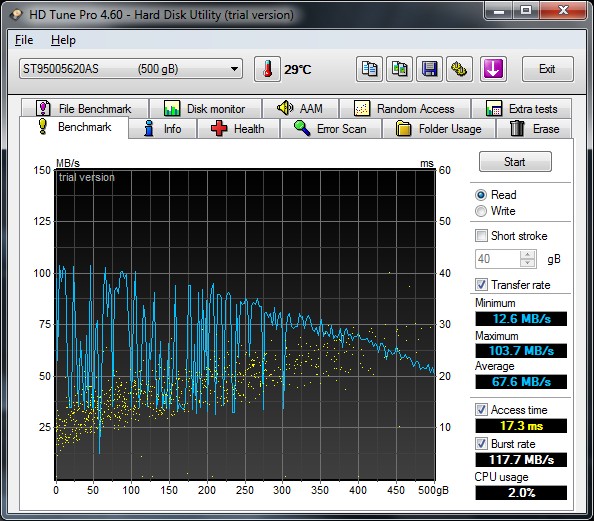This screenshot has height=521, width=594.
Task: Disable the Burst rate checkbox
Action: (481, 444)
